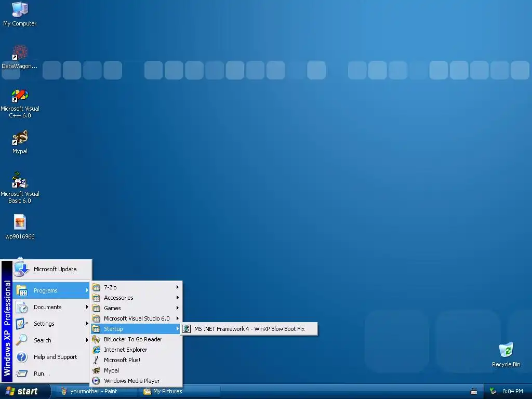Click the Accessories folder icon

pyautogui.click(x=96, y=298)
